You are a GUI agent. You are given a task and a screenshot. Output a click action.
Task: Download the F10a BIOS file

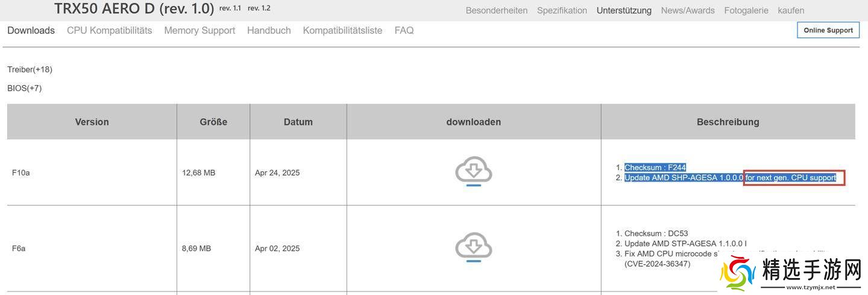pos(473,171)
